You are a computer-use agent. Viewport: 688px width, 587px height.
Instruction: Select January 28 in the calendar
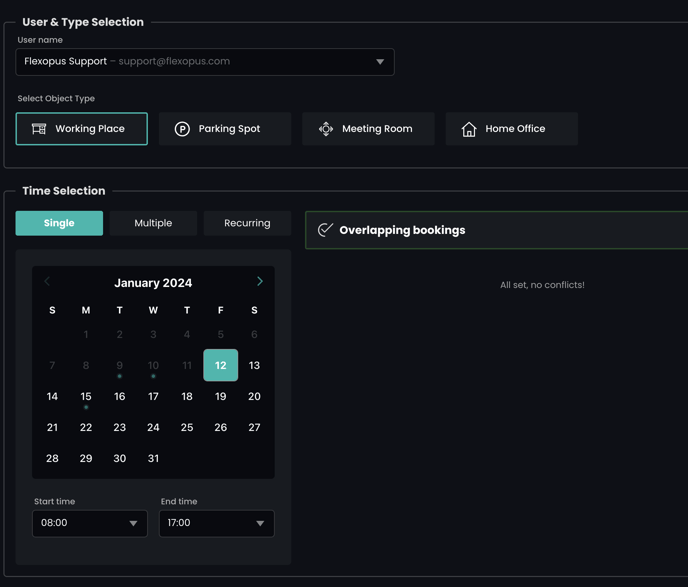52,458
